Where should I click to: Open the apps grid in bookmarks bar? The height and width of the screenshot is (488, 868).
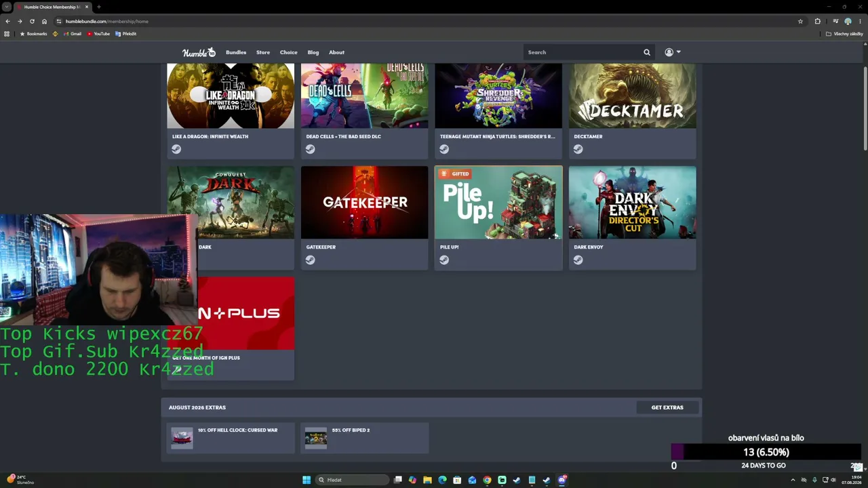coord(7,34)
